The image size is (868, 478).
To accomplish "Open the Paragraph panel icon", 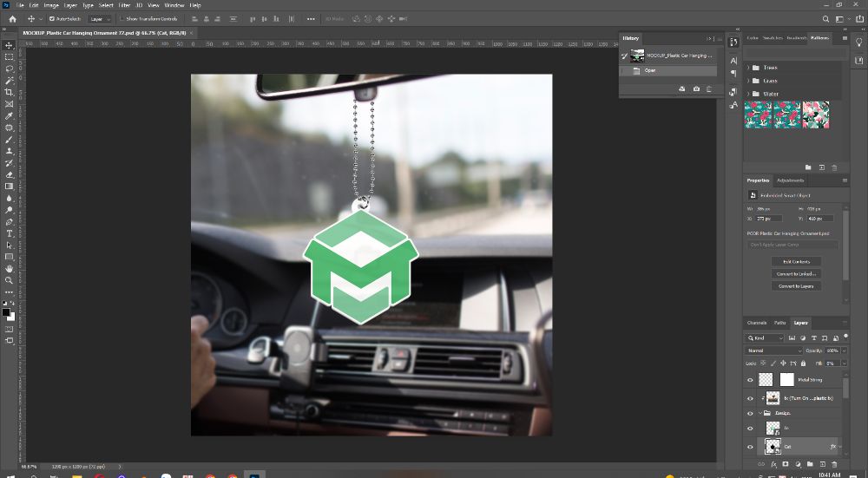I will tap(733, 73).
